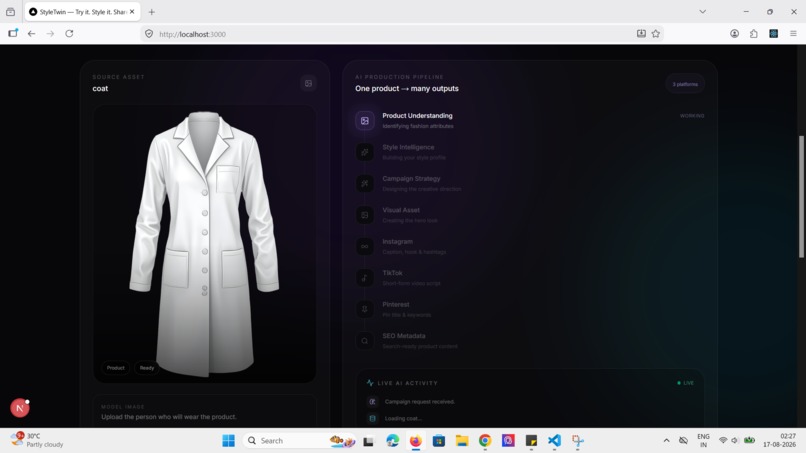Open the red N avatar badge
The height and width of the screenshot is (453, 806).
tap(20, 408)
